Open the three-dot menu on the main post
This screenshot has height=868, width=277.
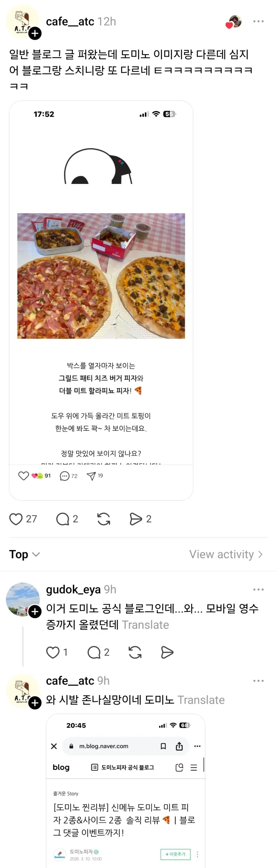[x=259, y=21]
